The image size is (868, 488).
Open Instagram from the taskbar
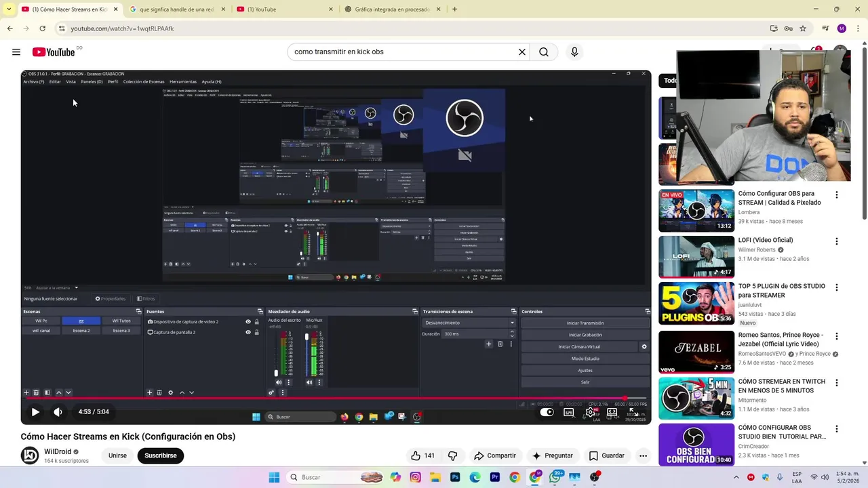click(415, 477)
